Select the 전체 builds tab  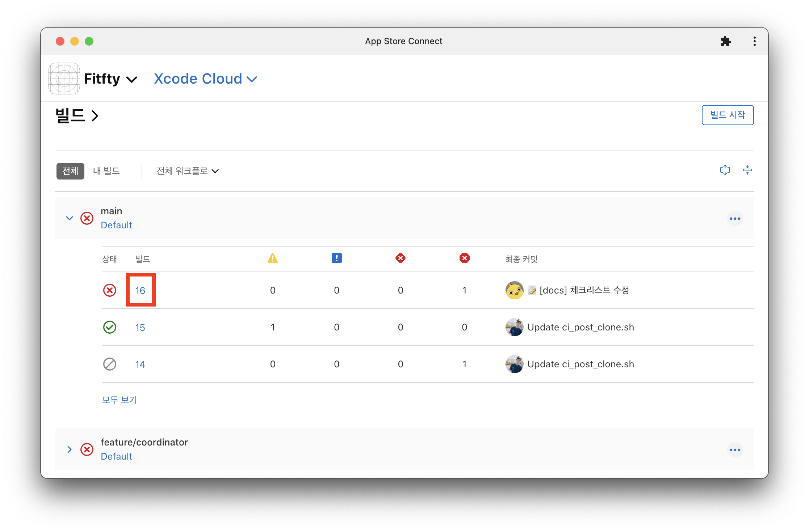[x=70, y=171]
